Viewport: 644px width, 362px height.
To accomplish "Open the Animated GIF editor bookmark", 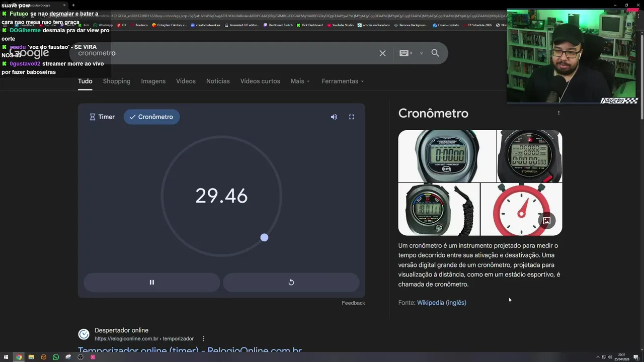I will 242,25.
